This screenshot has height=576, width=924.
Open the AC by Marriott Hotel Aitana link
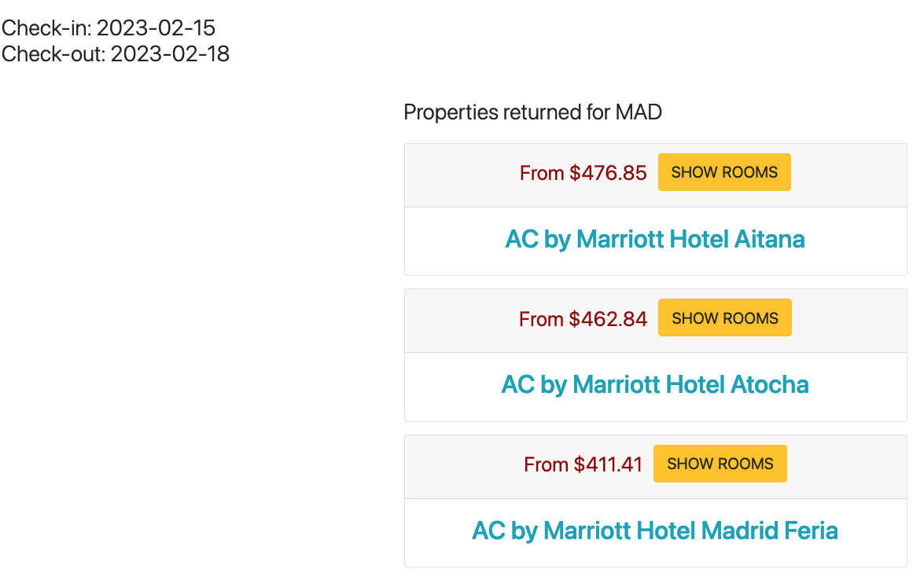pyautogui.click(x=655, y=240)
